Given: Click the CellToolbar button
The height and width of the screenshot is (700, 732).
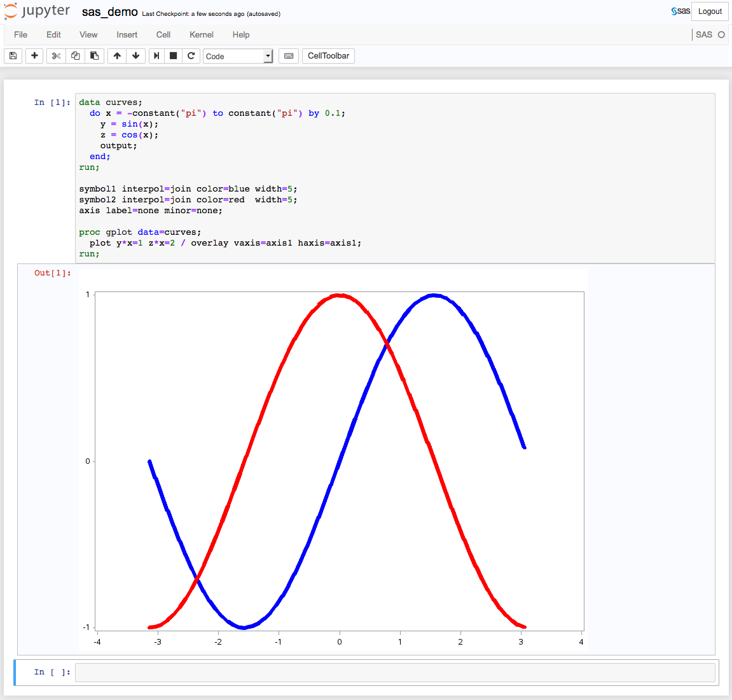Looking at the screenshot, I should coord(328,56).
